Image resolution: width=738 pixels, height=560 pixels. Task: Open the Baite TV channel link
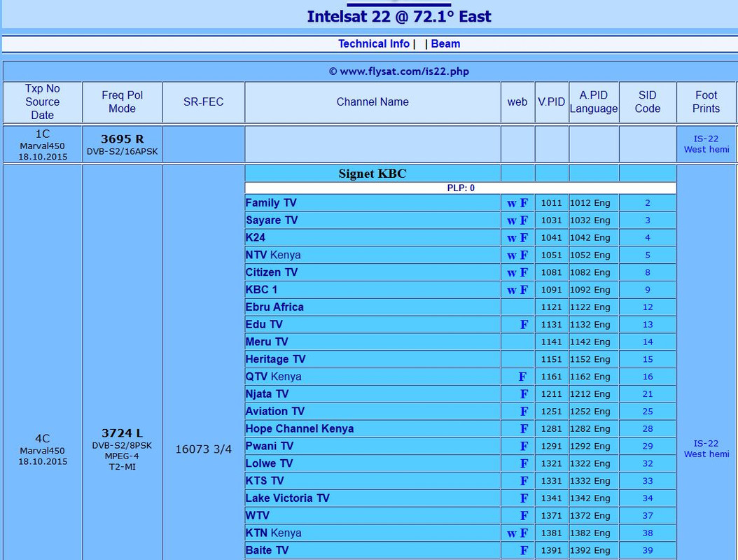coord(267,551)
